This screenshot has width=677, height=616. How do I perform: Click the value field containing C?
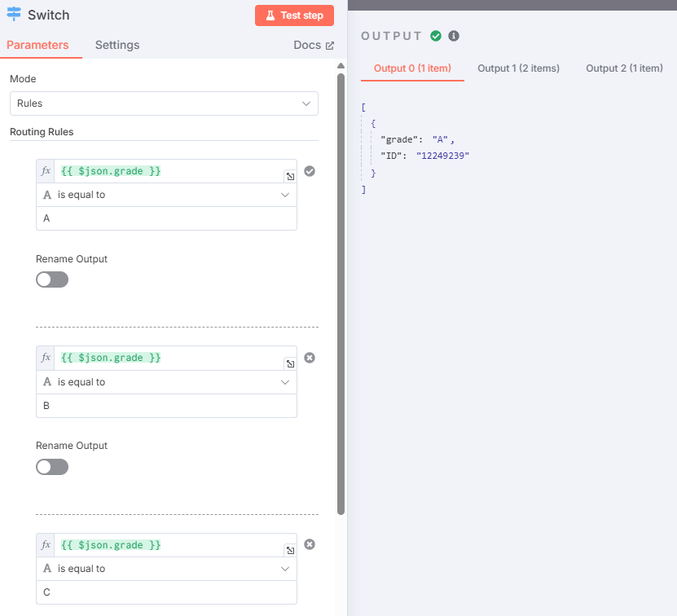167,592
